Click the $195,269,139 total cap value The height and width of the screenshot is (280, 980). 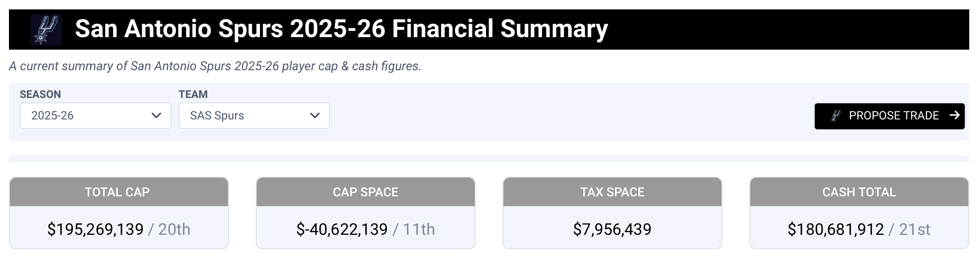pos(95,229)
